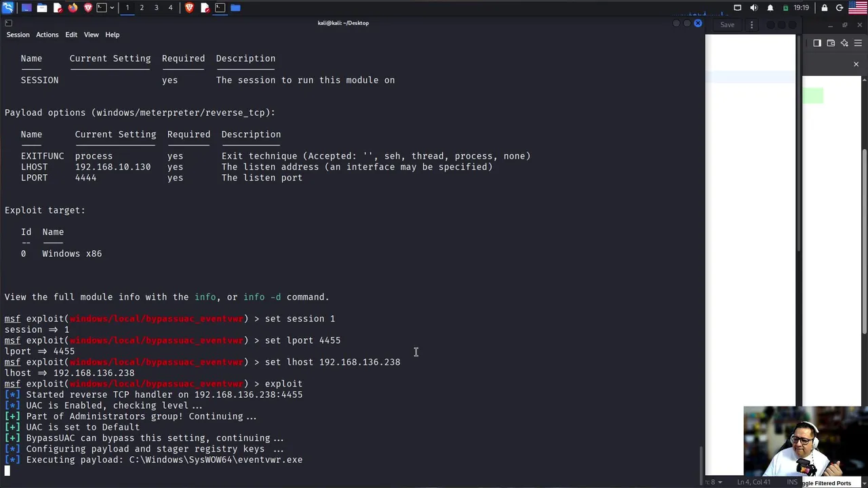Open the volume control tray icon

point(754,7)
